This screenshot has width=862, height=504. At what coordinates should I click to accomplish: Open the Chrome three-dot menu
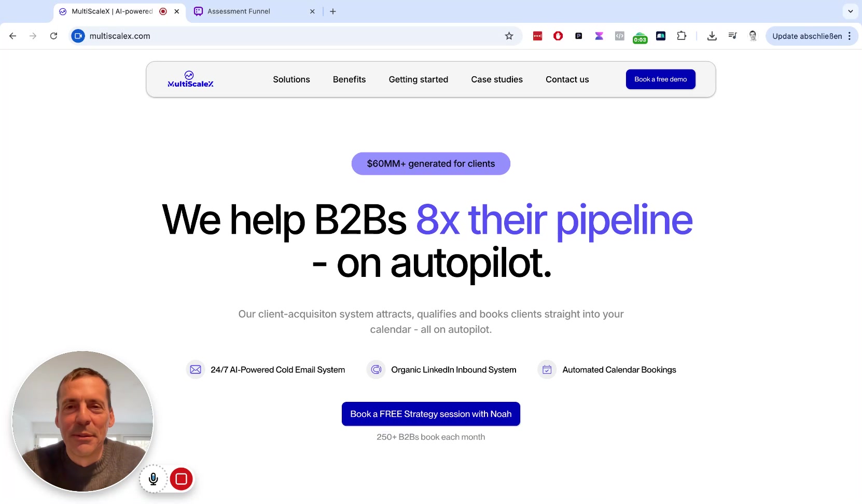pos(850,36)
